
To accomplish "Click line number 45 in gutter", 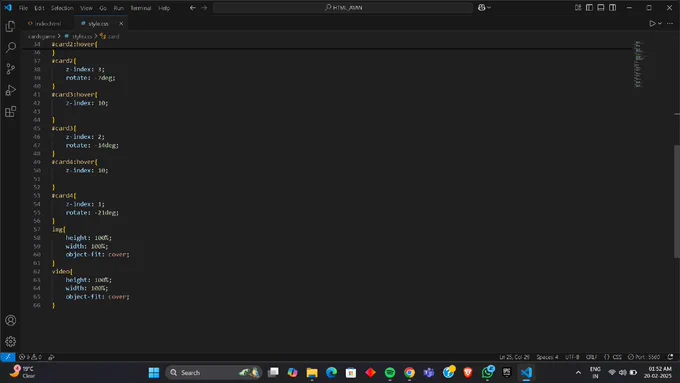I will 36,128.
